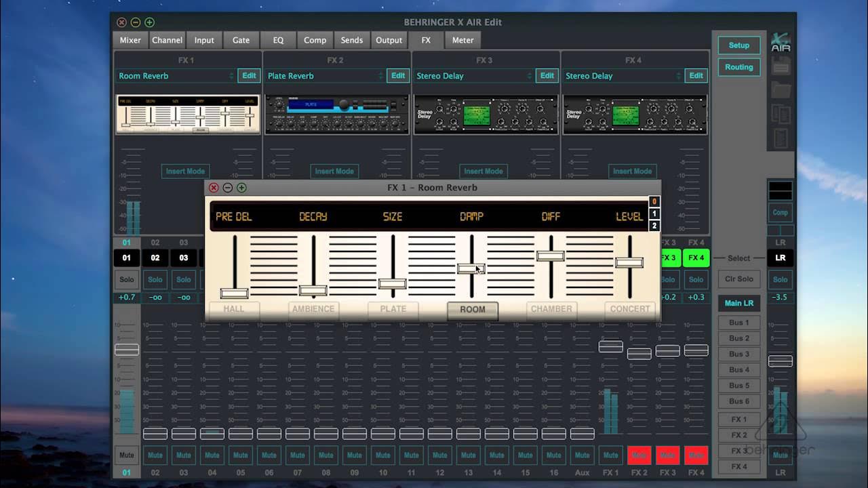Open the LR Comp button

click(780, 212)
